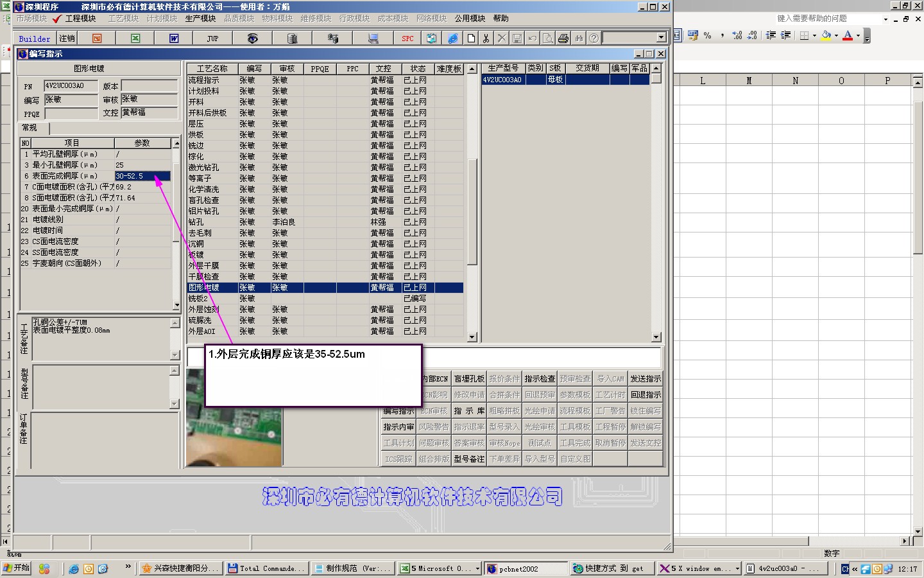The image size is (924, 578).
Task: Click the 状态 column header
Action: click(418, 69)
